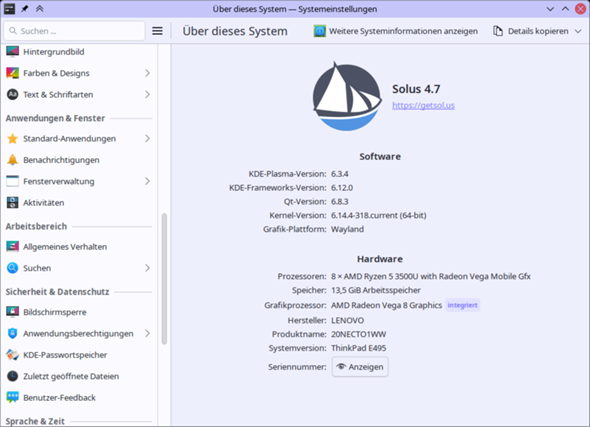The image size is (590, 427).
Task: Click the integriert badge next to GPU
Action: 462,305
